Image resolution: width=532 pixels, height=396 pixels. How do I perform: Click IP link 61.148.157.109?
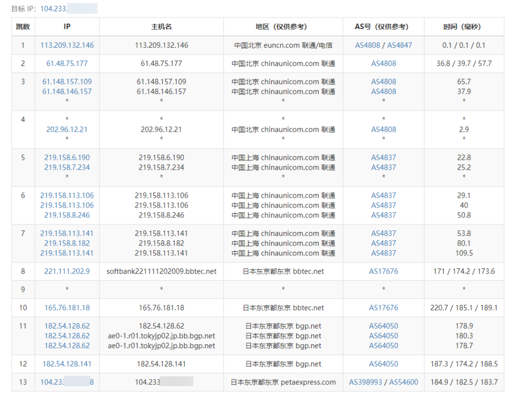click(x=67, y=81)
